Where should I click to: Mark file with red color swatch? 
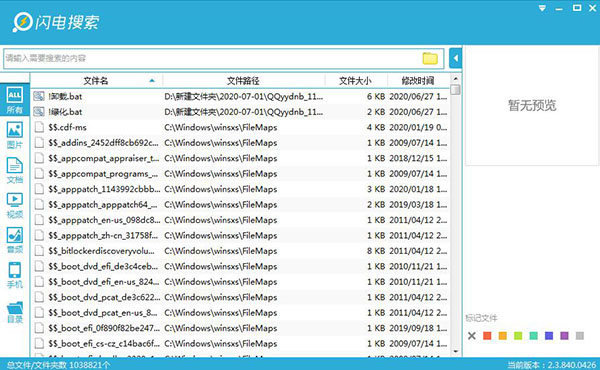click(x=487, y=336)
